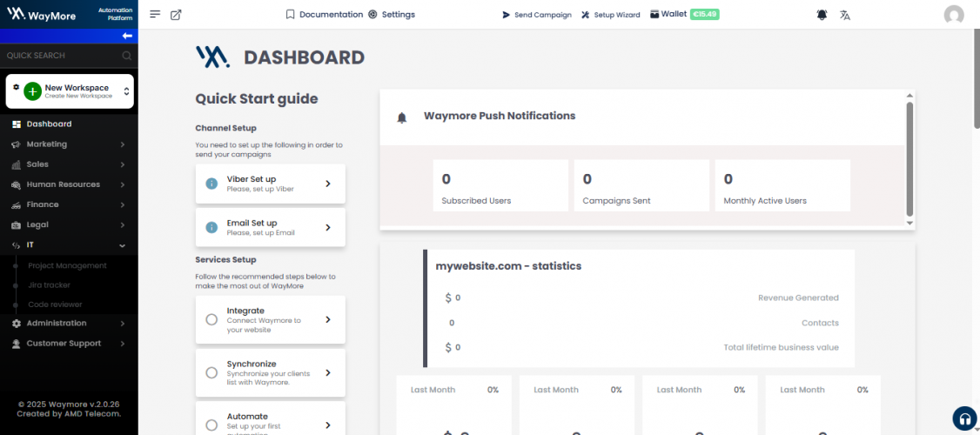This screenshot has height=435, width=980.
Task: Click the Finance icon in the sidebar
Action: coord(17,204)
